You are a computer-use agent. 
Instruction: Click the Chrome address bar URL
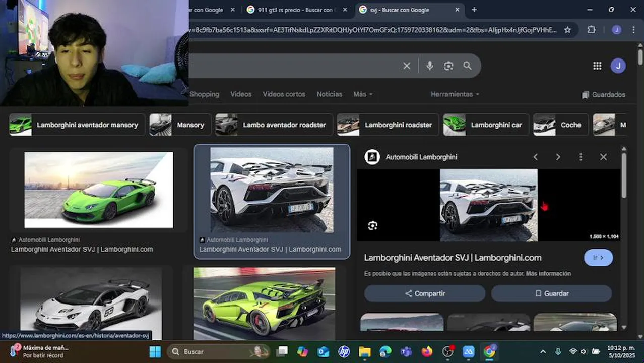coord(373,30)
